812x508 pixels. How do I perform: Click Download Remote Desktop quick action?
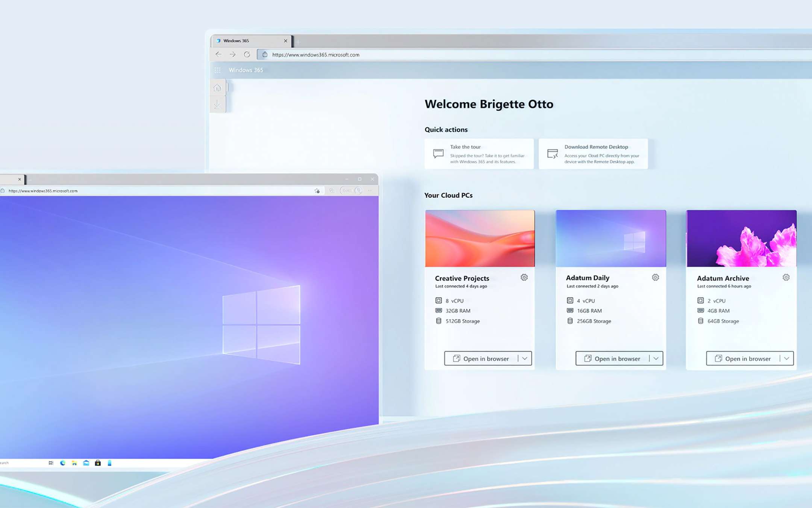click(x=593, y=154)
